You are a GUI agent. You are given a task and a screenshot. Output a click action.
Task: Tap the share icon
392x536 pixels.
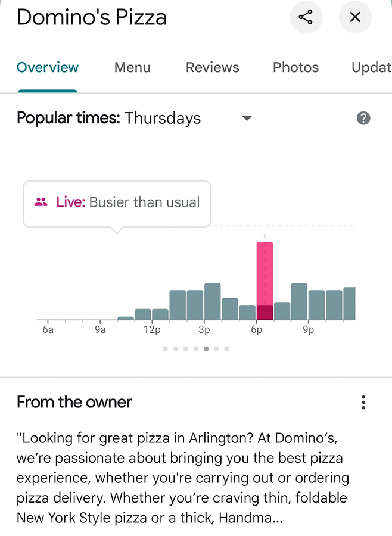(x=306, y=17)
